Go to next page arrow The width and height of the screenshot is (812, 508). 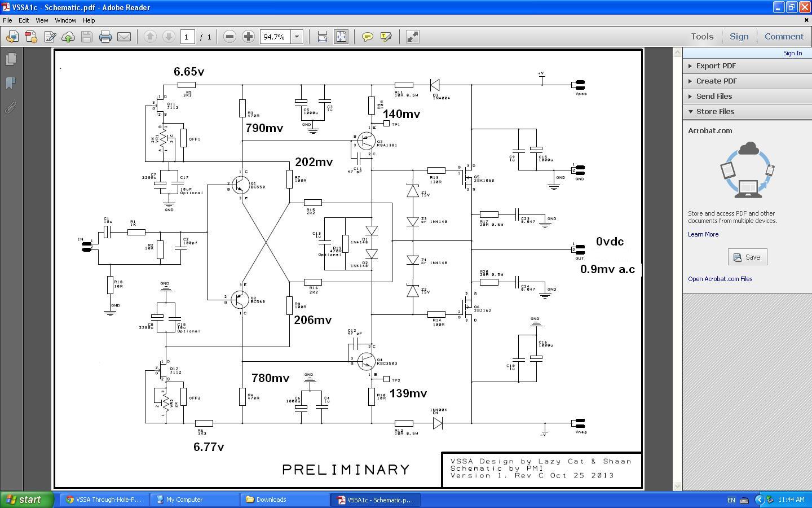click(x=169, y=37)
